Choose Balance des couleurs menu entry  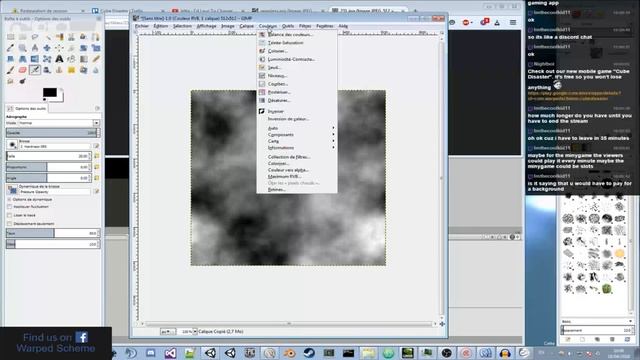[x=297, y=35]
